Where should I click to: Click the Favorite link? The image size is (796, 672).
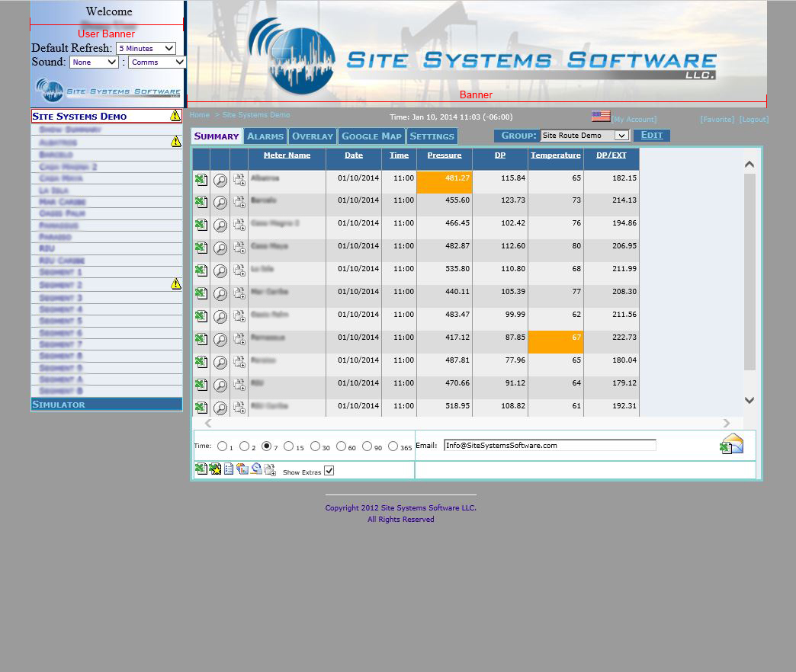717,119
